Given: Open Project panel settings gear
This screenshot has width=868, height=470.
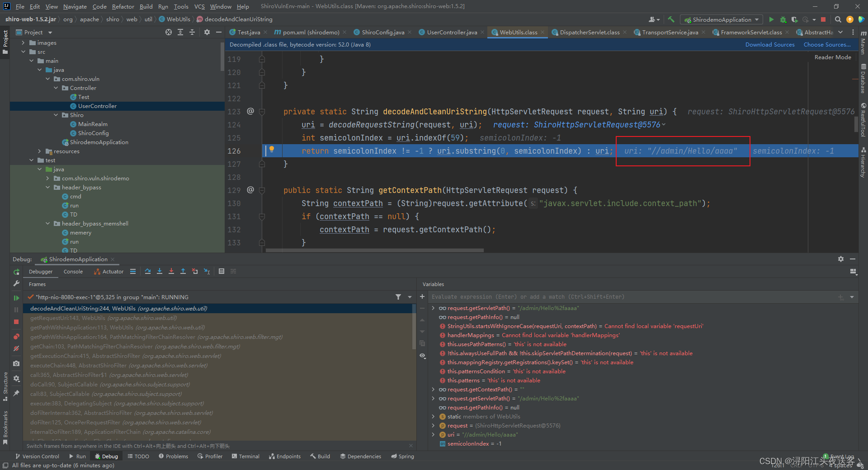Looking at the screenshot, I should pyautogui.click(x=207, y=32).
